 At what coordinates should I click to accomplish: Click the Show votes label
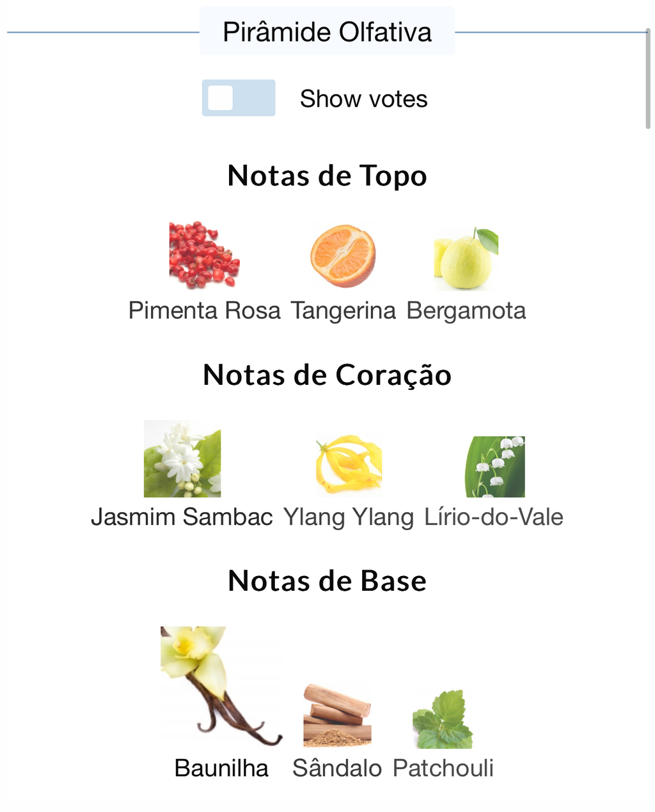pyautogui.click(x=363, y=99)
